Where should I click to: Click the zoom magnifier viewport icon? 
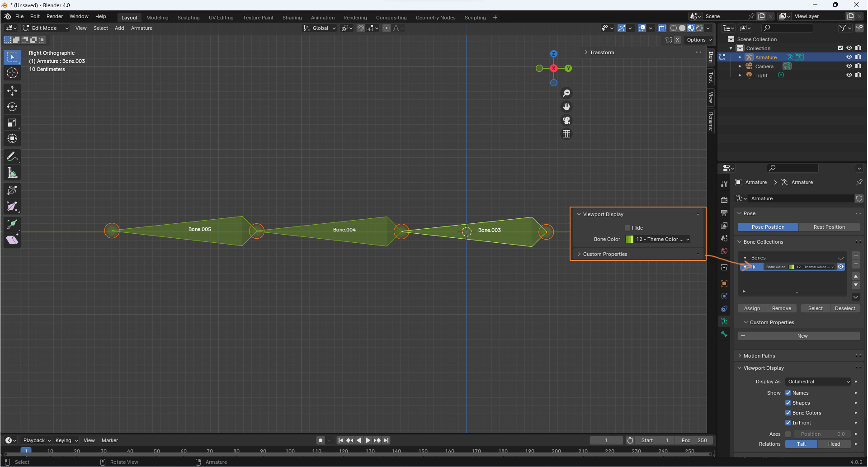(566, 93)
